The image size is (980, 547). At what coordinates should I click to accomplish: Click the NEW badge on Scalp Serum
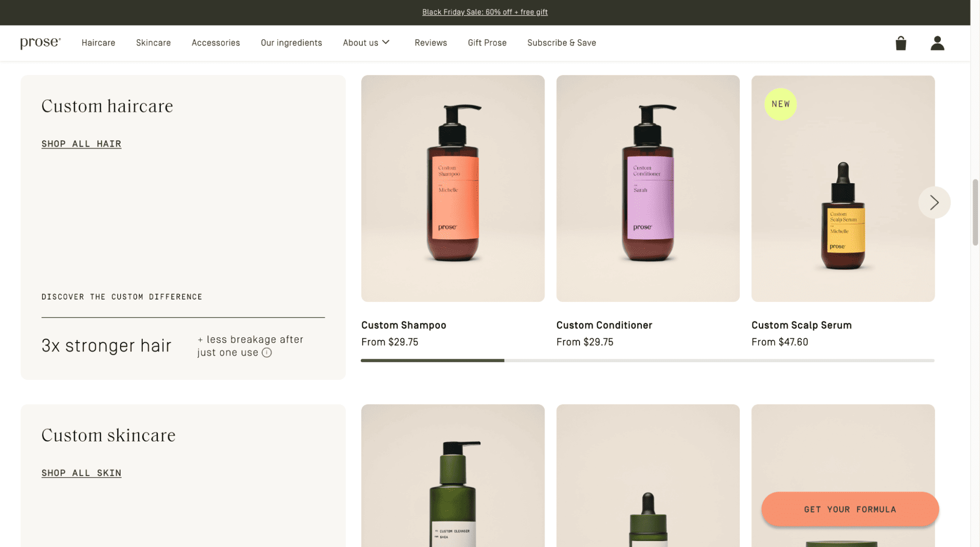click(780, 104)
